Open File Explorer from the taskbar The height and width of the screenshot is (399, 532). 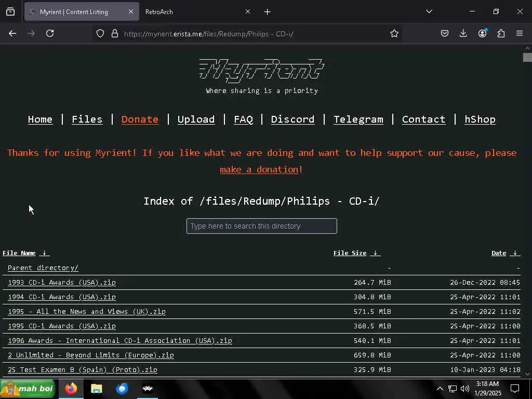click(x=96, y=389)
